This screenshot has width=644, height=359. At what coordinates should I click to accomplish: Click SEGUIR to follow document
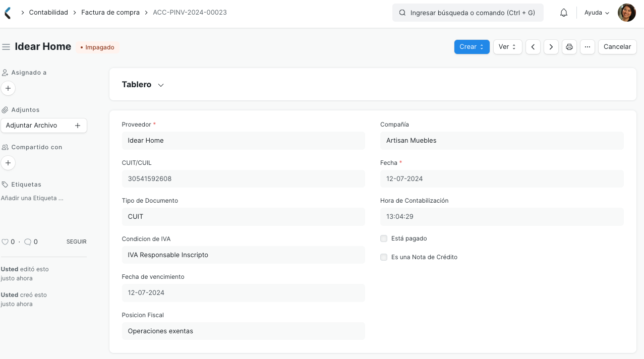pos(77,242)
